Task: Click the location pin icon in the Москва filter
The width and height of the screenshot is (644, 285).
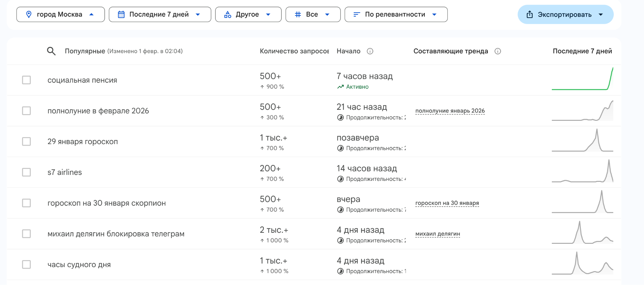Action: (x=29, y=14)
